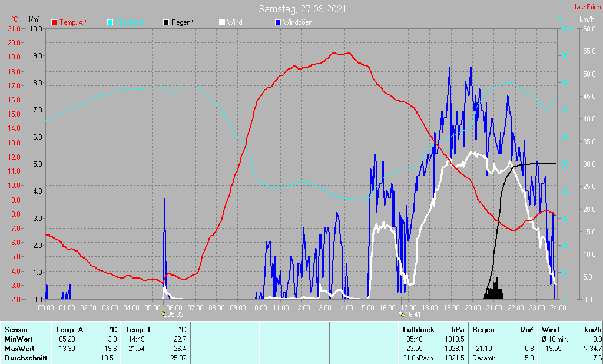Click the pressure minimum value '1019.5'
This screenshot has height=364, width=603.
point(455,339)
